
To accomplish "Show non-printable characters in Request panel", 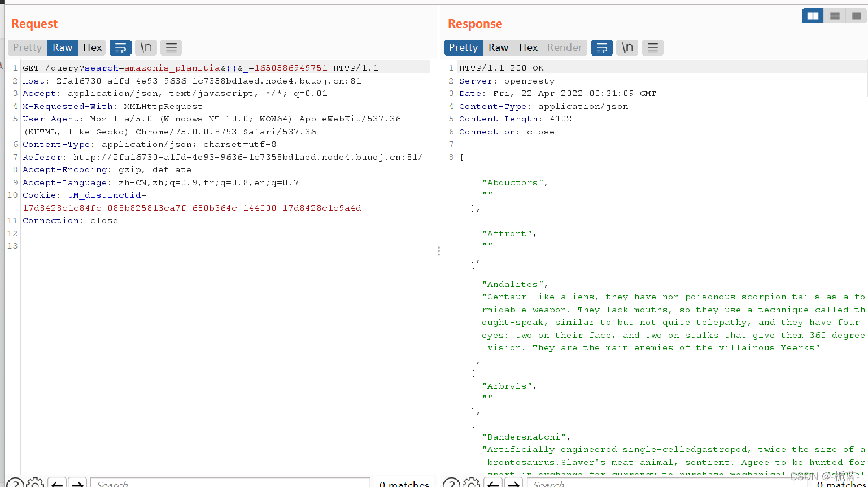I will point(146,47).
